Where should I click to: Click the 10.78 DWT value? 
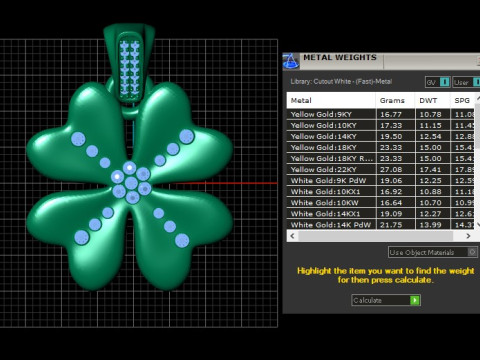(x=430, y=114)
